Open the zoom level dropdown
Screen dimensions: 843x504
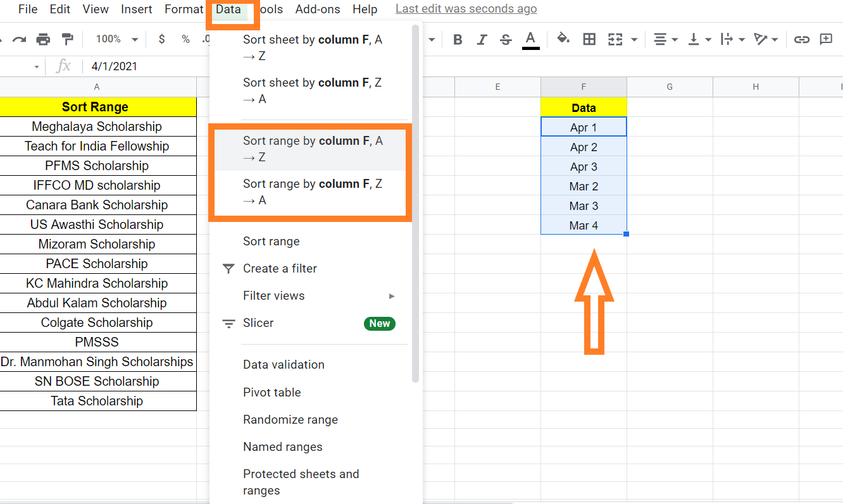[x=115, y=39]
